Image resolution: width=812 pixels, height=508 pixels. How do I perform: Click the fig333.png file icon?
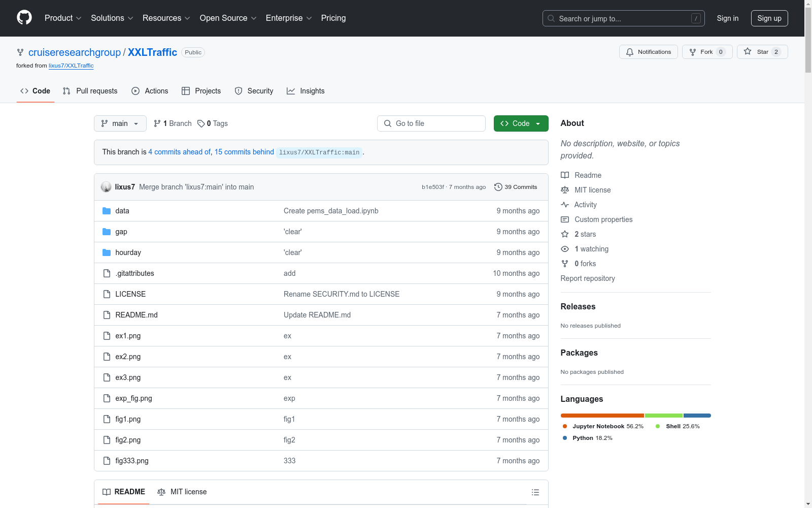point(107,461)
